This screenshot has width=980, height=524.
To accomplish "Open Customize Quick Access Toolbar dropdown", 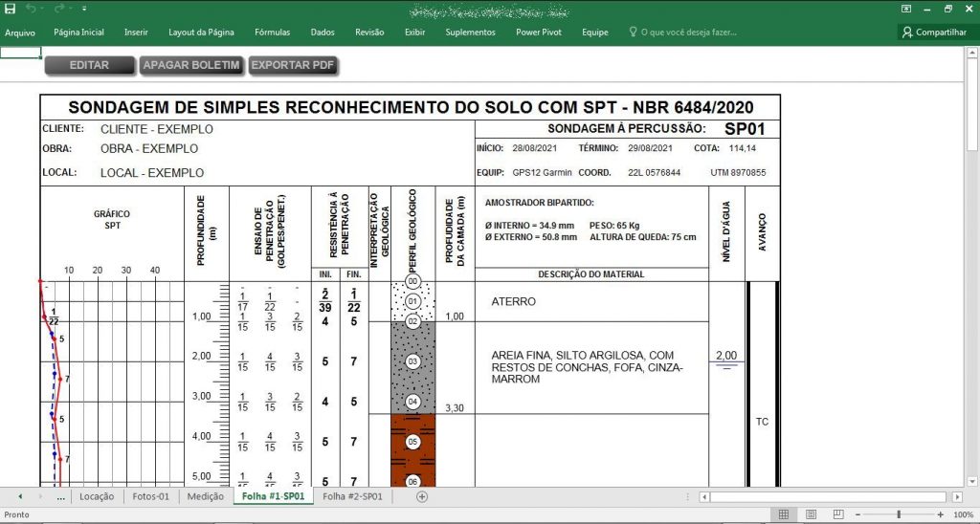I will click(84, 9).
